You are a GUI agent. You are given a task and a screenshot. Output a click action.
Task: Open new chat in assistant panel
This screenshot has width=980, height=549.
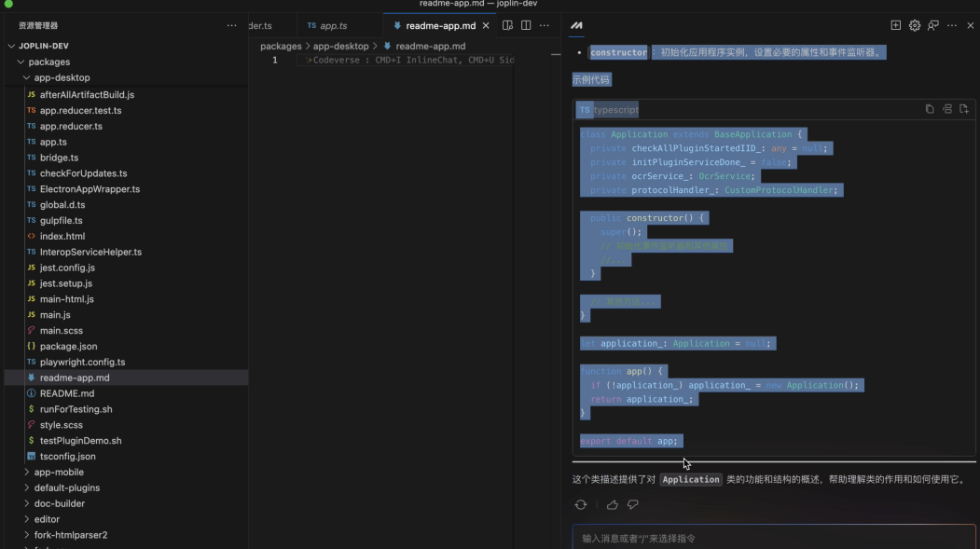click(x=896, y=25)
